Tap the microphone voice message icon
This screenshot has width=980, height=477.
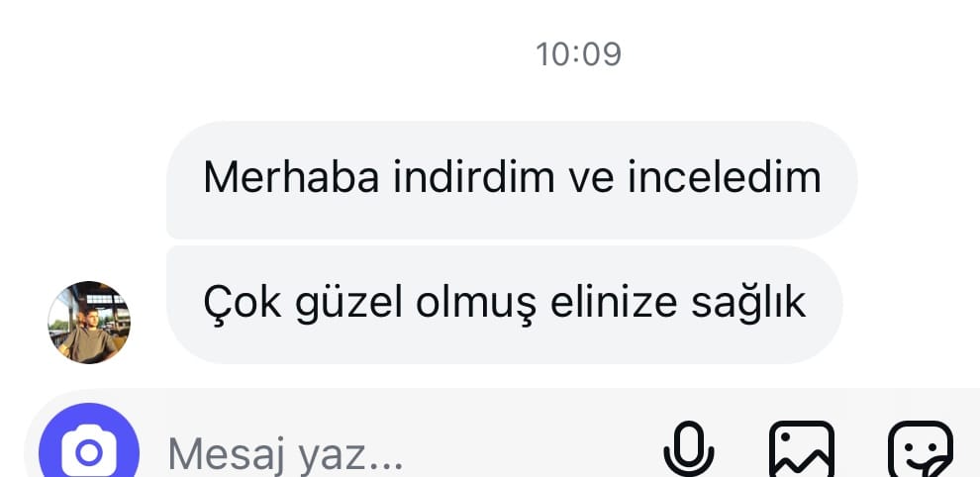point(689,449)
